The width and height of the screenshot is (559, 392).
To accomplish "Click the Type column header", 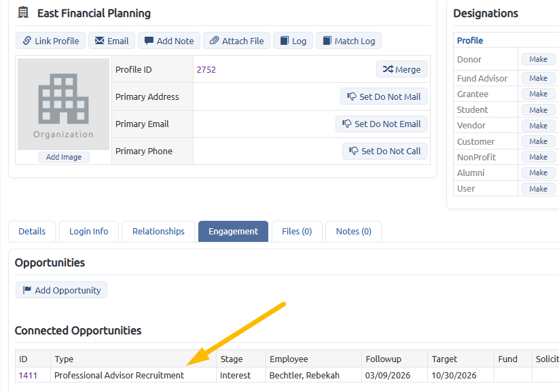I will point(133,359).
